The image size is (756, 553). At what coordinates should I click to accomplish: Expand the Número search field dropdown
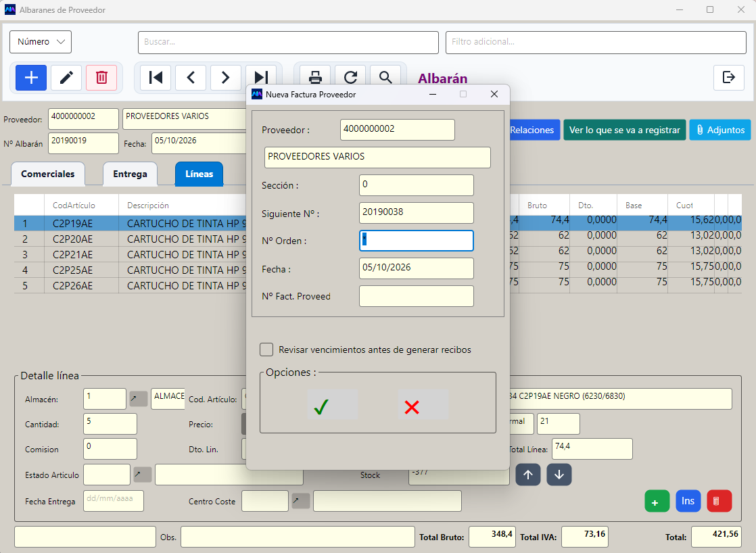(x=41, y=42)
